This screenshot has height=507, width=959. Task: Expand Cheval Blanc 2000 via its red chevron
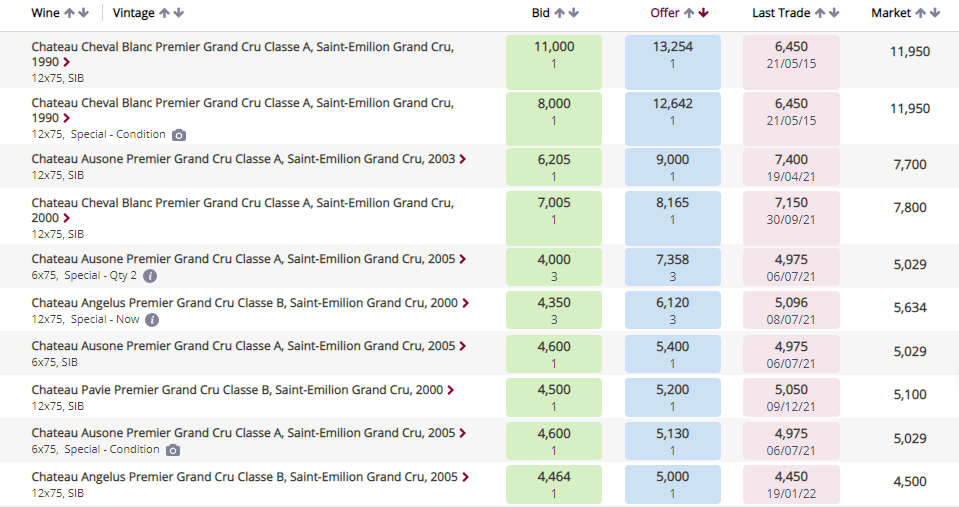[67, 218]
